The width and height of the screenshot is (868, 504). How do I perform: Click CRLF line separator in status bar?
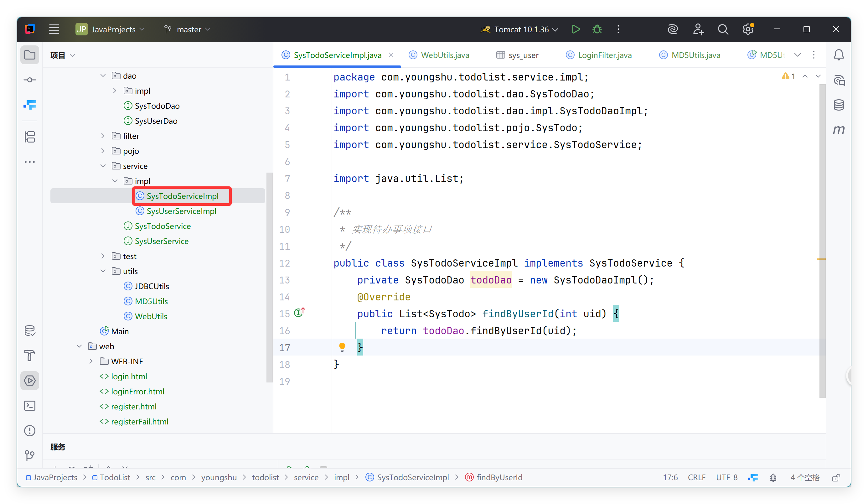[x=697, y=477]
